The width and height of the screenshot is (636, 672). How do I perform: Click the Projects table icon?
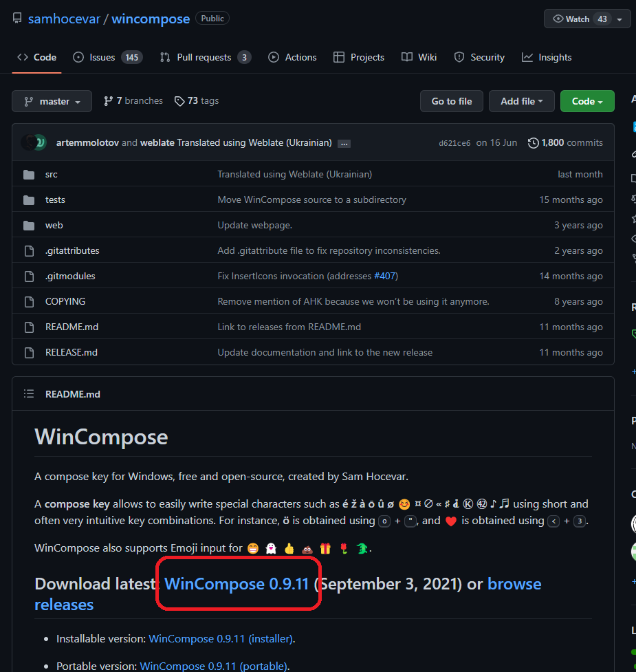[x=339, y=57]
